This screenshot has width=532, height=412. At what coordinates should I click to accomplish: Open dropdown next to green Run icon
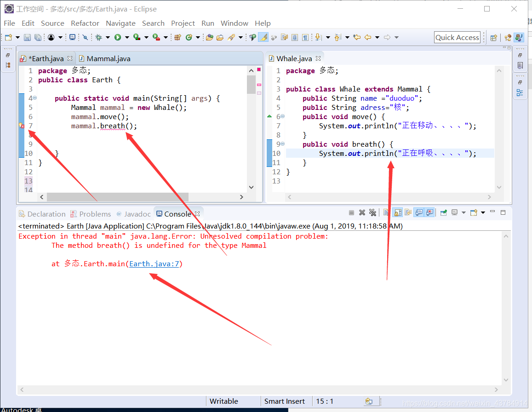pyautogui.click(x=127, y=37)
